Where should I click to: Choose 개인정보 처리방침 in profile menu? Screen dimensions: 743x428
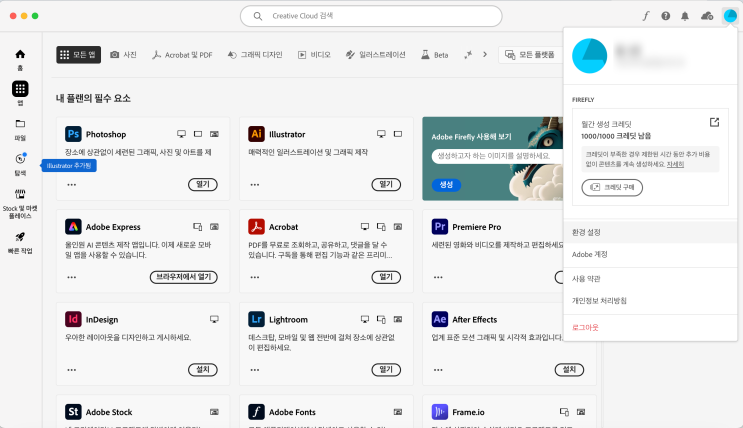[650, 301]
